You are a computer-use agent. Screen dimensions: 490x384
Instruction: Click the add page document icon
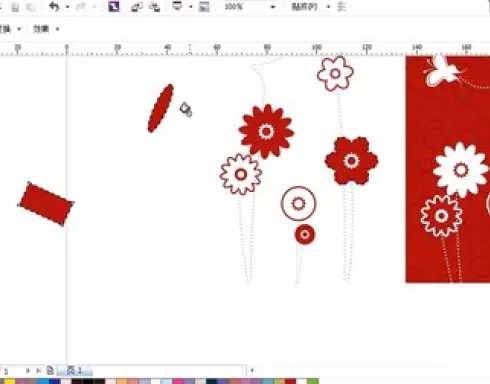click(x=50, y=370)
